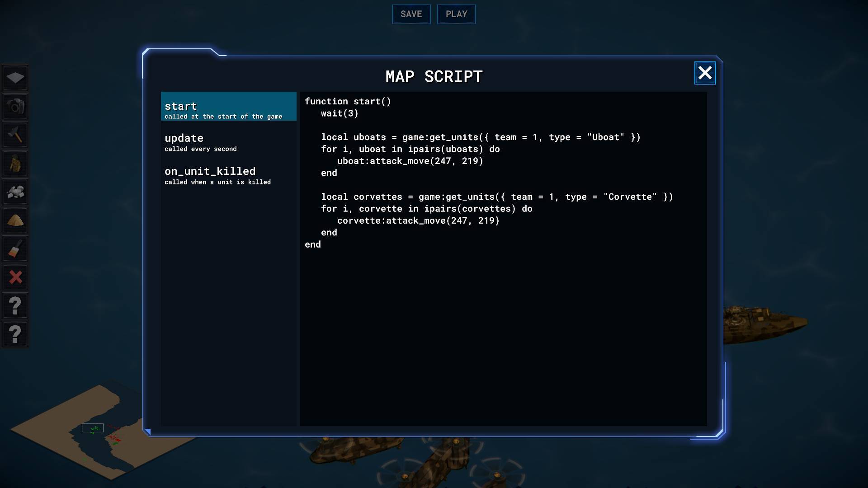Viewport: 868px width, 488px height.
Task: Click in the empty code editor area
Action: pyautogui.click(x=503, y=334)
